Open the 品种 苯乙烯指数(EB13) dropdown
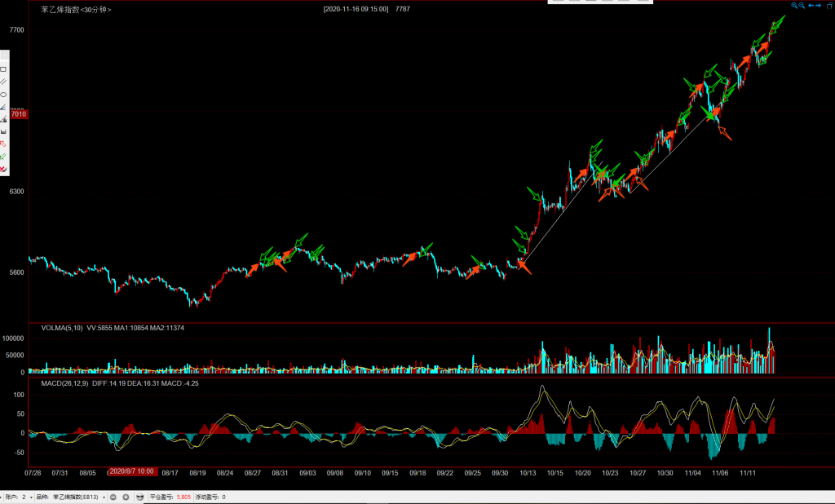Viewport: 835px width, 504px height. click(x=104, y=497)
